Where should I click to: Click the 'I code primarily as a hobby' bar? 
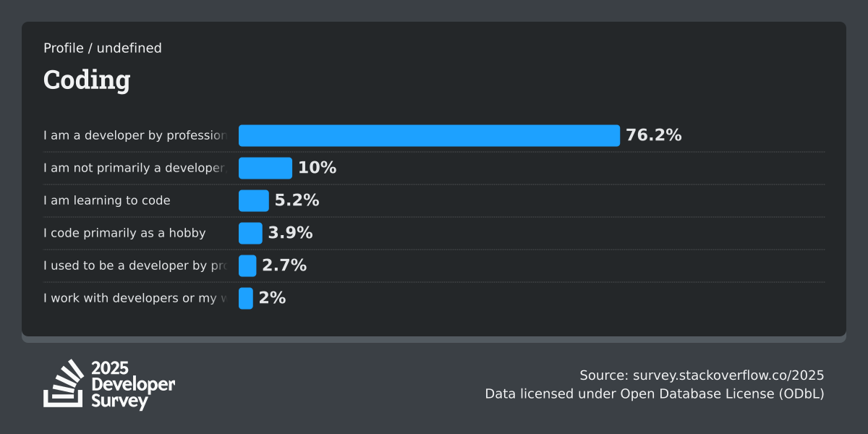(x=250, y=233)
